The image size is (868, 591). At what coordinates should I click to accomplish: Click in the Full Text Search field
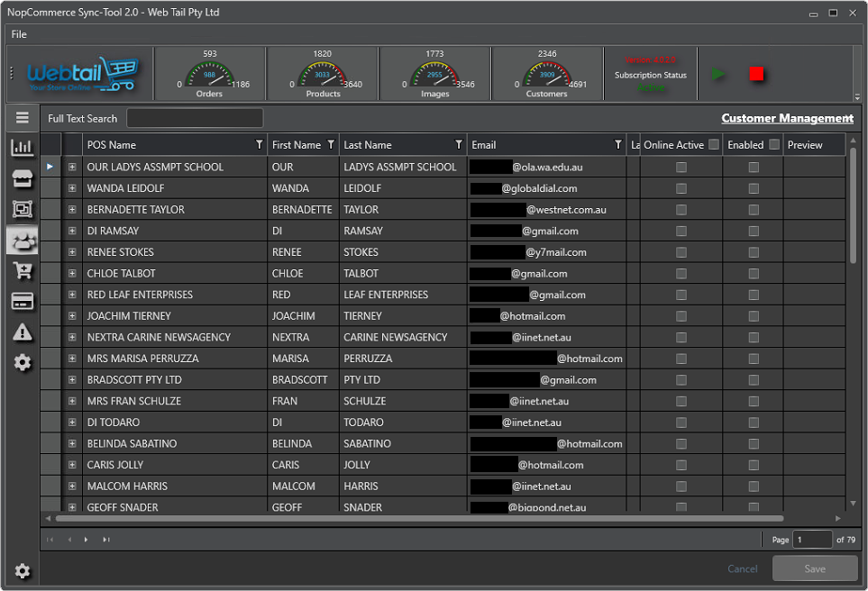click(195, 118)
